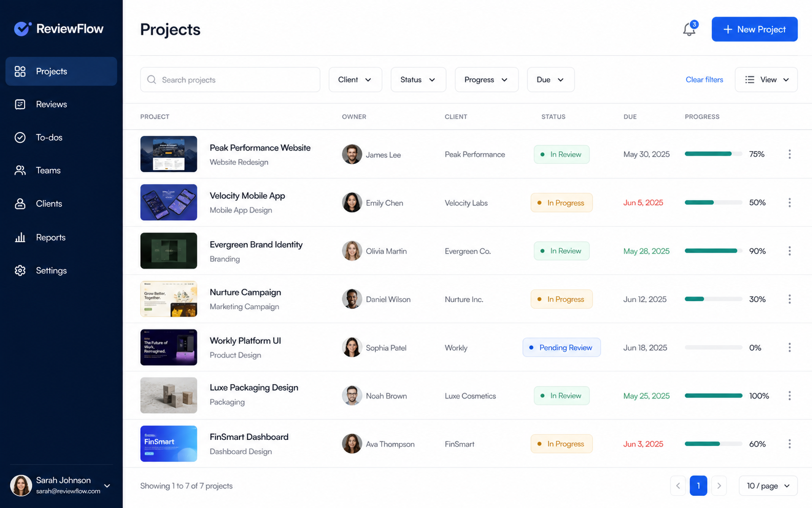Click James Lee's avatar

(x=352, y=154)
